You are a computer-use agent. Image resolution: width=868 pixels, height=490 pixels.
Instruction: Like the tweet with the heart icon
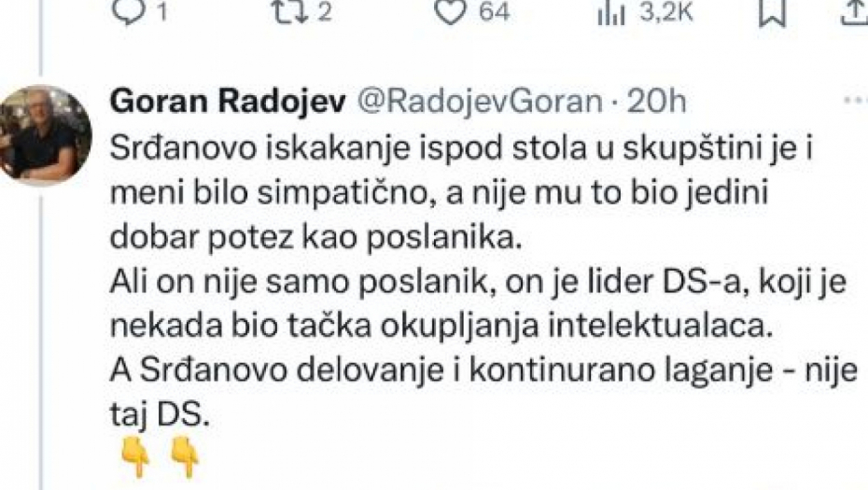450,12
